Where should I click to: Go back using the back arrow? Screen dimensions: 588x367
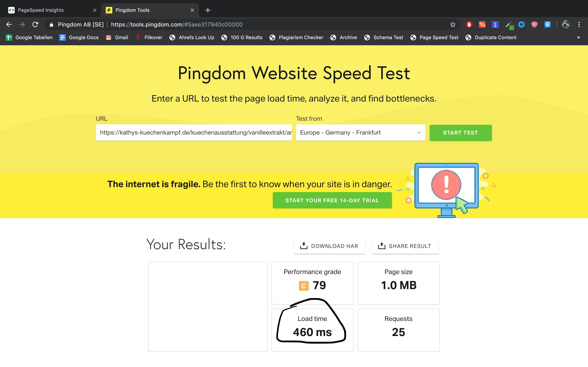pos(9,24)
